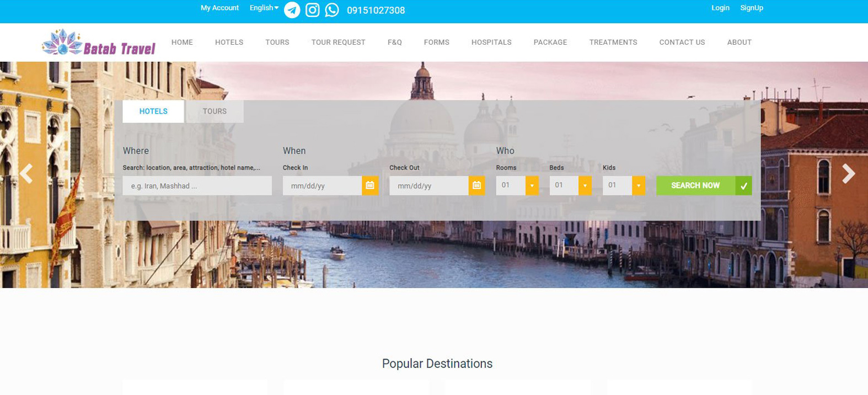Focus the location search field
The width and height of the screenshot is (868, 395).
coord(197,186)
